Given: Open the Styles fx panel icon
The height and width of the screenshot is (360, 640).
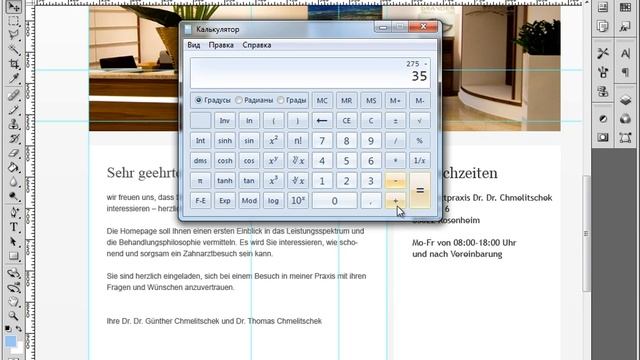Looking at the screenshot, I should click(x=625, y=27).
